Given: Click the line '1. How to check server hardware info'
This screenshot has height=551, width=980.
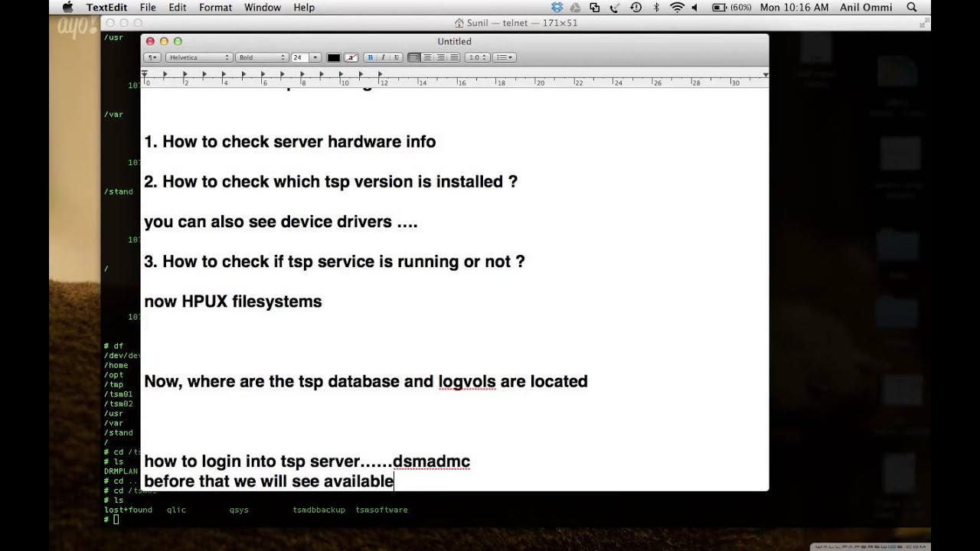Looking at the screenshot, I should 290,142.
